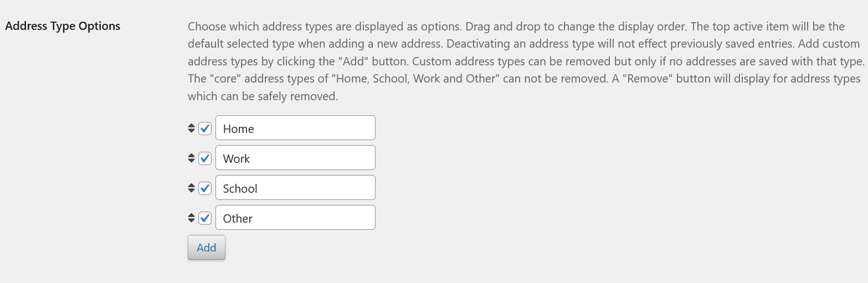Click the down arrow beside the School row
The image size is (868, 283).
[x=191, y=191]
